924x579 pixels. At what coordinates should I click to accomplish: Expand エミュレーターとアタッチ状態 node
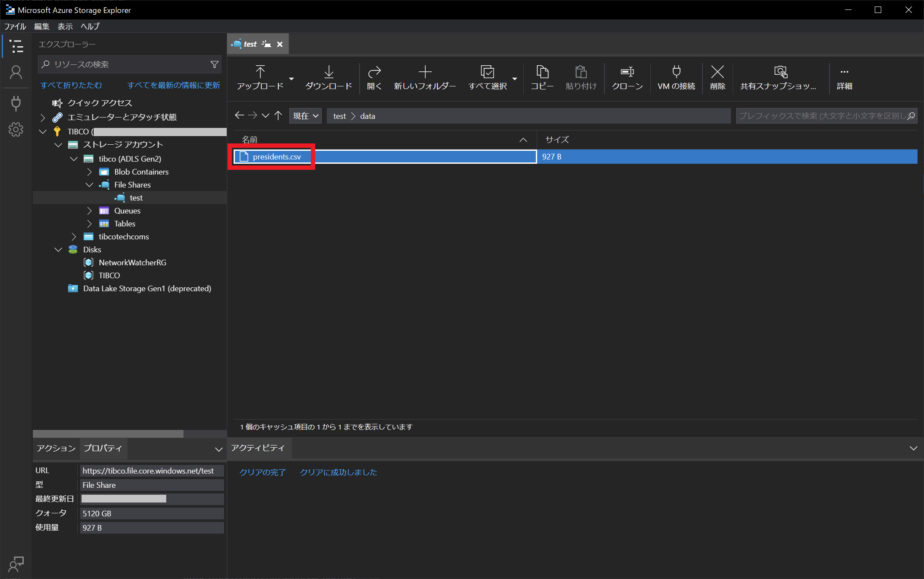point(43,117)
